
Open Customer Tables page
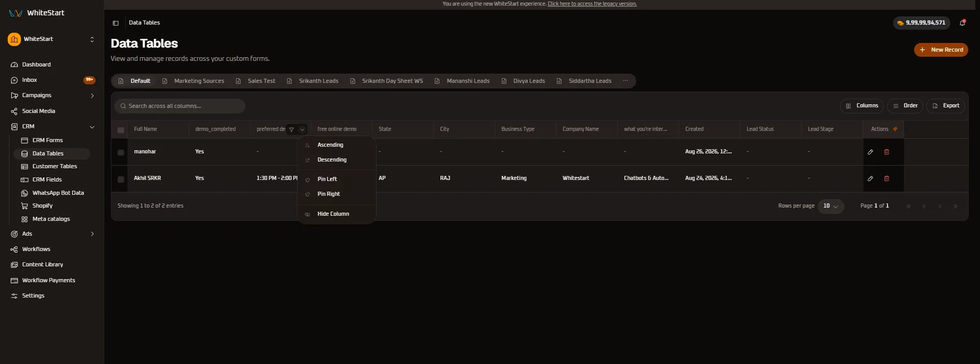click(55, 166)
